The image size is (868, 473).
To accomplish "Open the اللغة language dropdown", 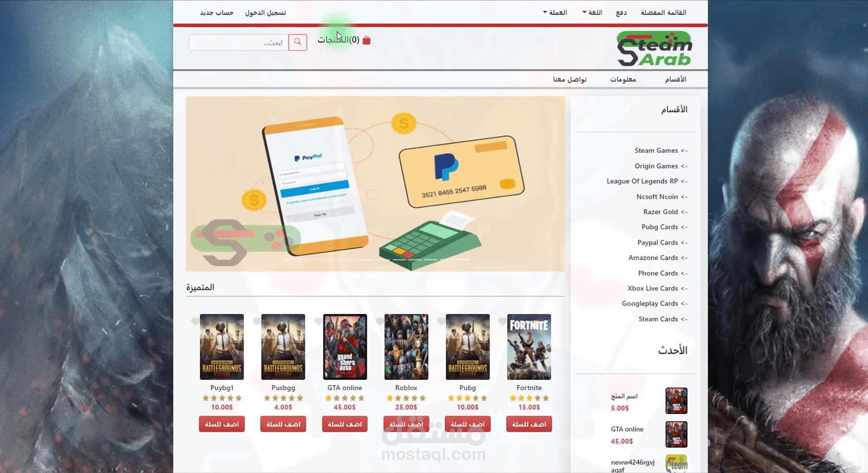I will [x=592, y=13].
